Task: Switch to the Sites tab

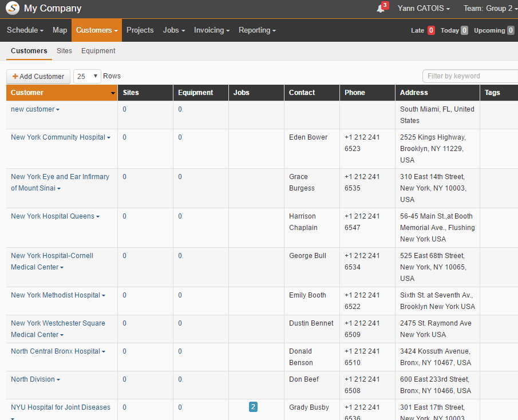Action: click(64, 51)
